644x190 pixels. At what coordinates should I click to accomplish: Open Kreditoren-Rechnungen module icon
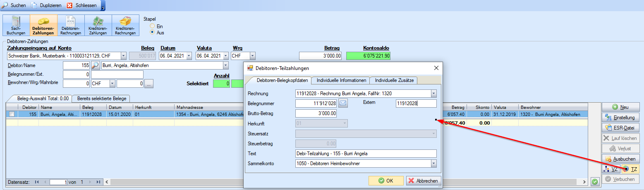pos(125,25)
